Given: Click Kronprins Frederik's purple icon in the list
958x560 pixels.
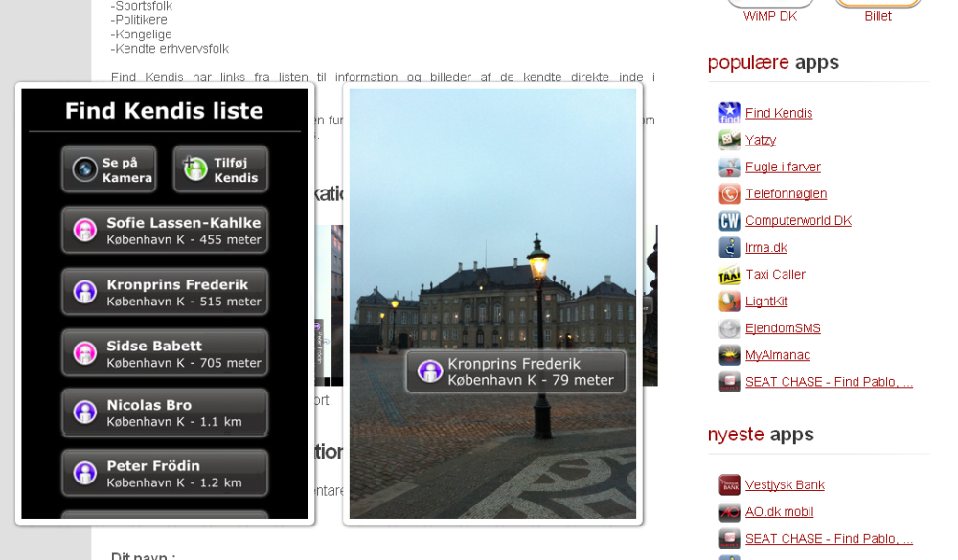Looking at the screenshot, I should pyautogui.click(x=85, y=292).
